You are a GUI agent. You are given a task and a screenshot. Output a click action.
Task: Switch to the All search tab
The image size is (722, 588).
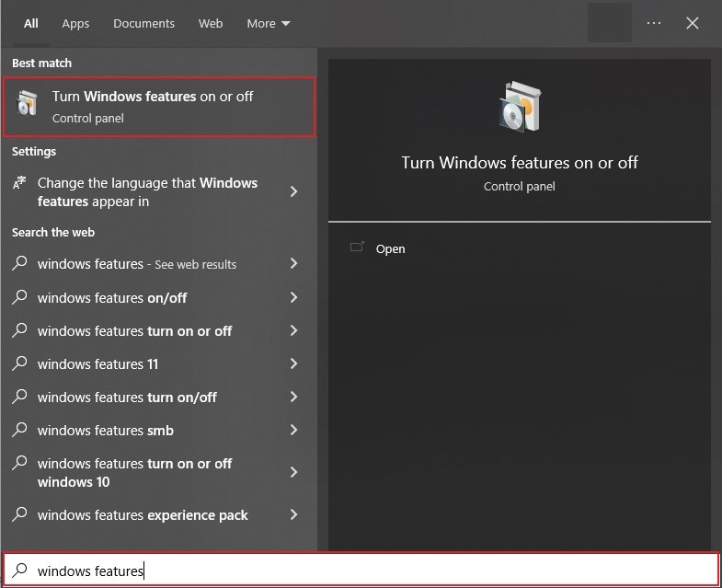pos(31,24)
